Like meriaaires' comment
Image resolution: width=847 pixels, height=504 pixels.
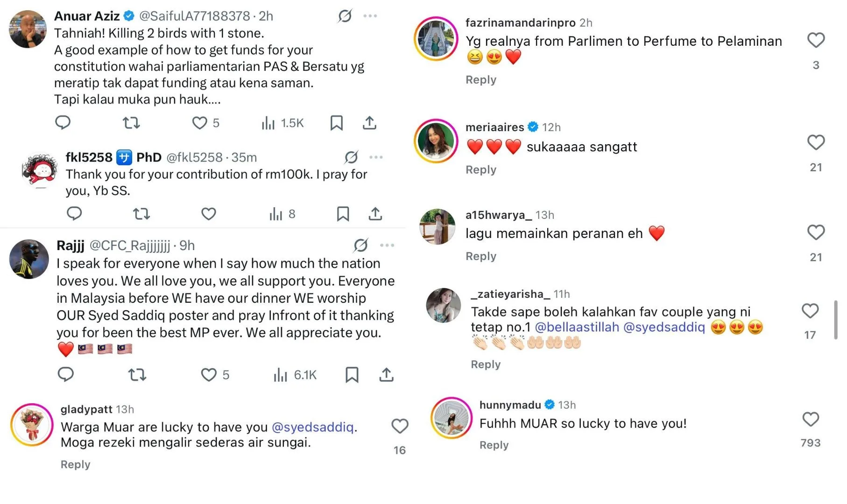click(816, 142)
